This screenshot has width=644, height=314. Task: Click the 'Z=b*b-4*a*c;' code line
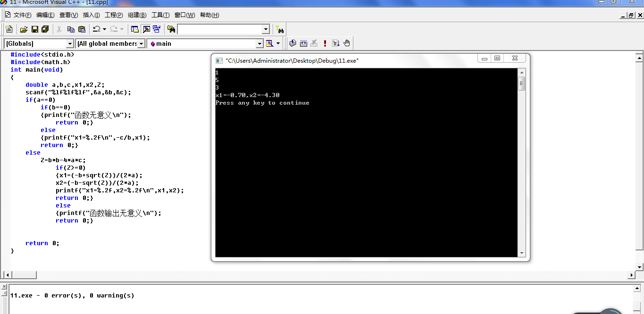pyautogui.click(x=63, y=160)
